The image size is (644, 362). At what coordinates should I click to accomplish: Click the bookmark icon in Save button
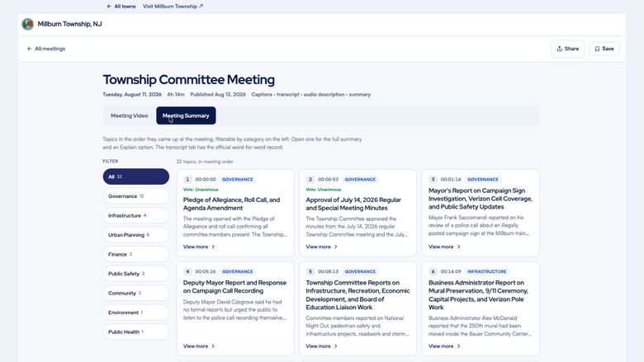pyautogui.click(x=597, y=49)
